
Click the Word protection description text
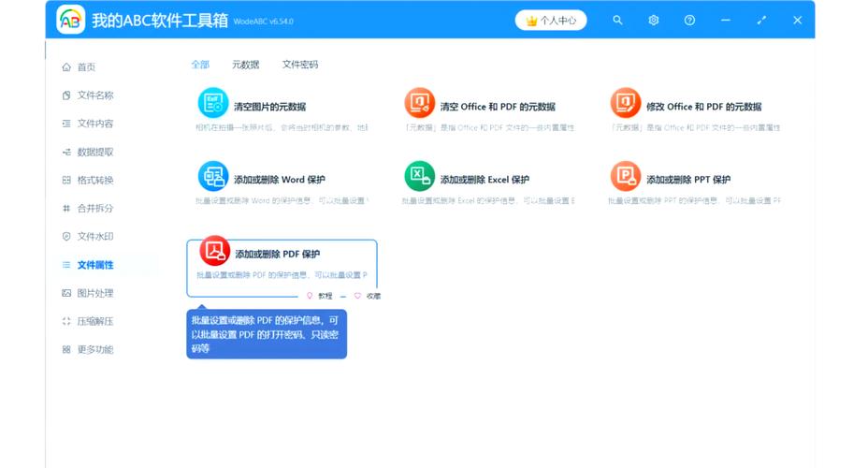tap(282, 200)
